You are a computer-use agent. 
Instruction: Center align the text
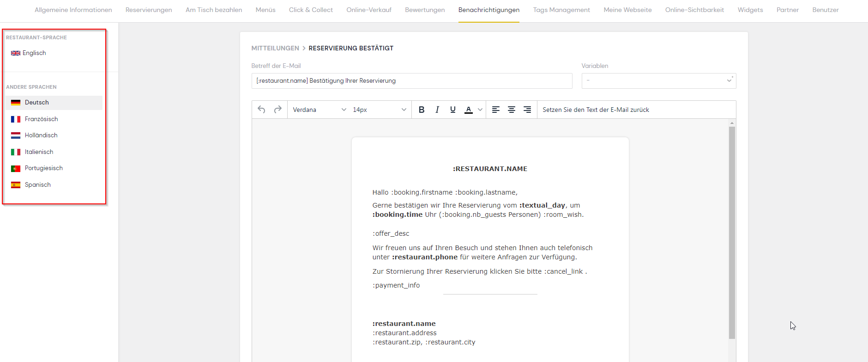coord(512,110)
